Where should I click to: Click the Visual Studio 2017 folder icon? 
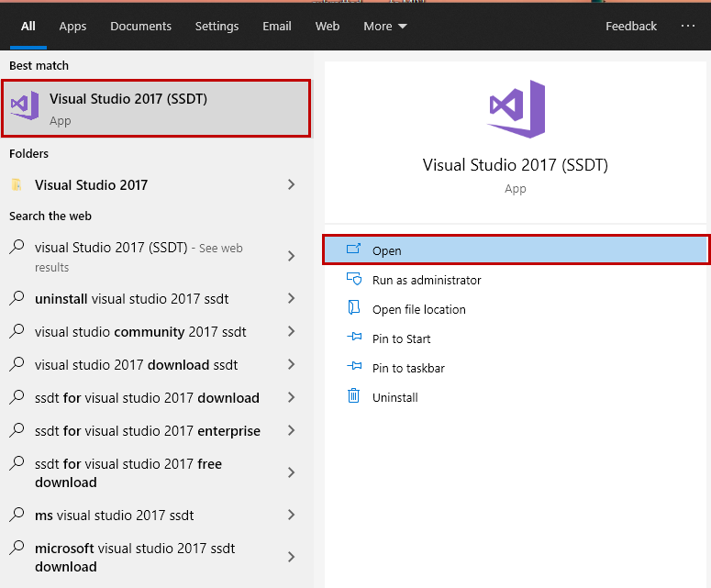[x=17, y=185]
